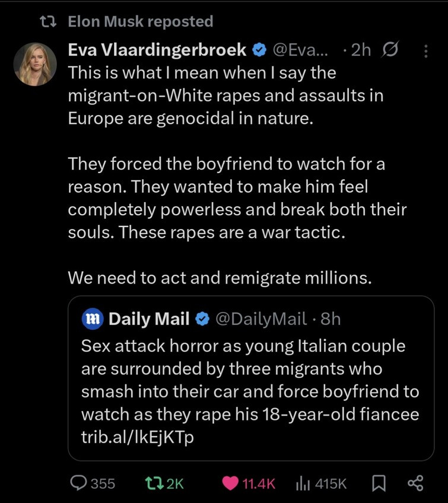Open the Eva Vlaardingerbroek profile name
Image resolution: width=448 pixels, height=503 pixels.
(x=157, y=51)
